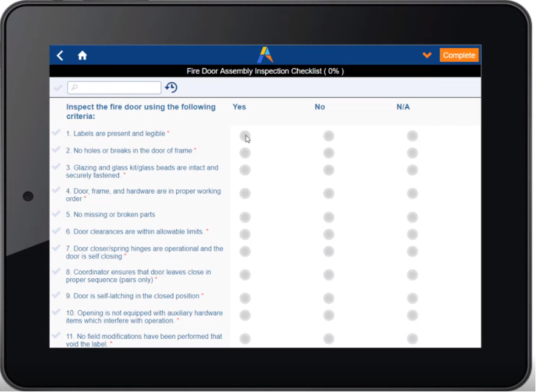This screenshot has width=536, height=392.
Task: Click the N/A column header
Action: pyautogui.click(x=403, y=107)
